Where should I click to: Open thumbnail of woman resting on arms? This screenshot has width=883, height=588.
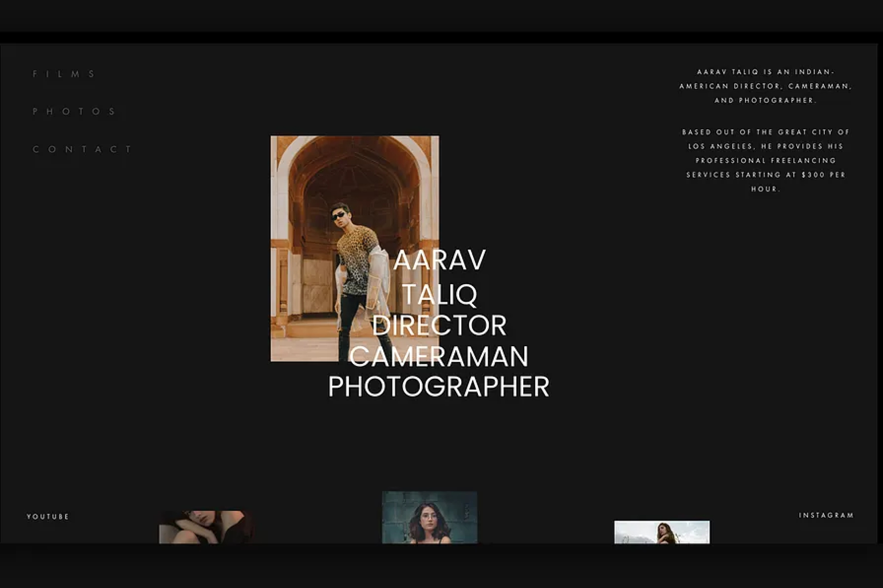[x=207, y=527]
